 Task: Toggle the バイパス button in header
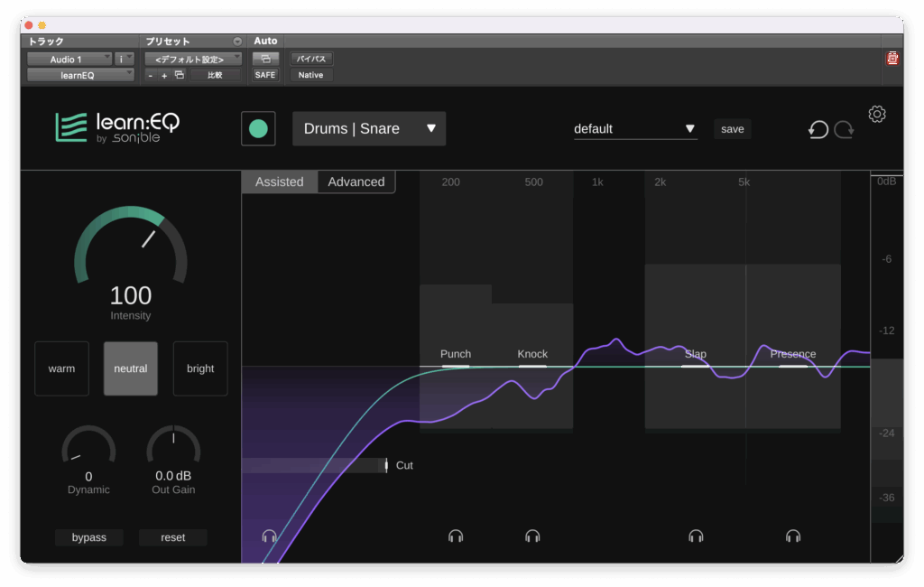(311, 59)
